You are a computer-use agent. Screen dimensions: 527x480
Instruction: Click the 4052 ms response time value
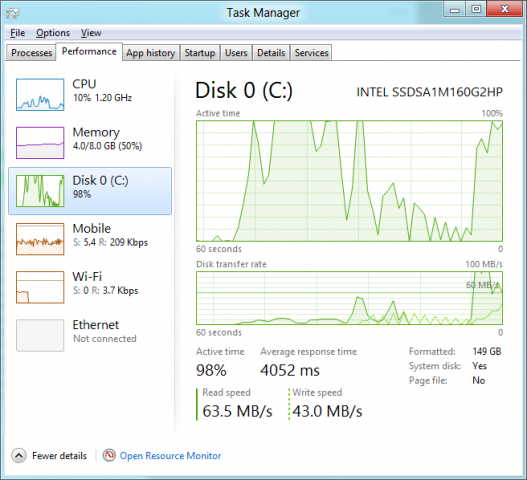pyautogui.click(x=290, y=370)
